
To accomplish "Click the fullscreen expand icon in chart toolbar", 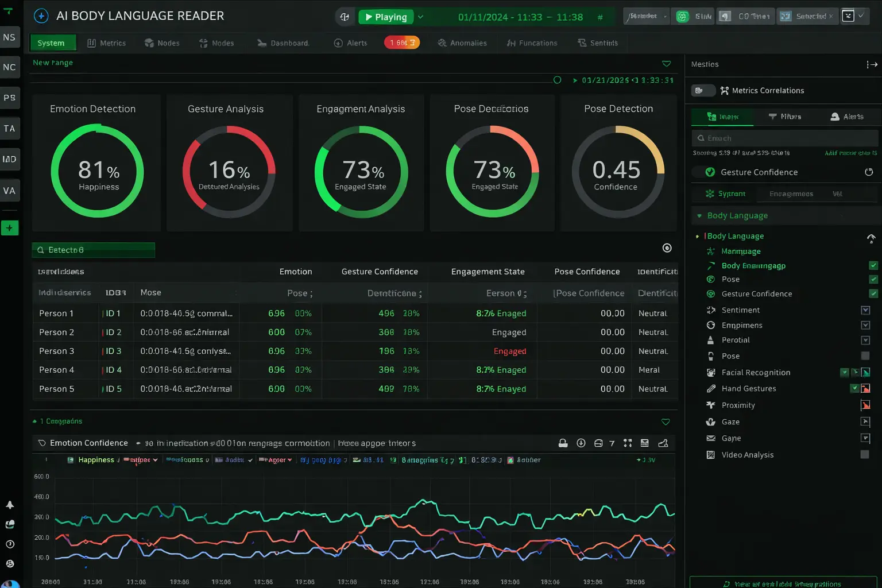I will pyautogui.click(x=628, y=443).
